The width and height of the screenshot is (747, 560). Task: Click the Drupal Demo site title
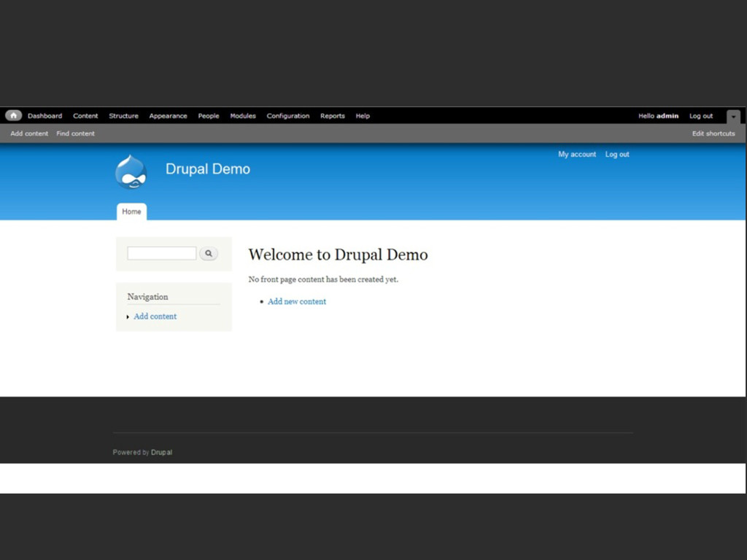pos(208,169)
